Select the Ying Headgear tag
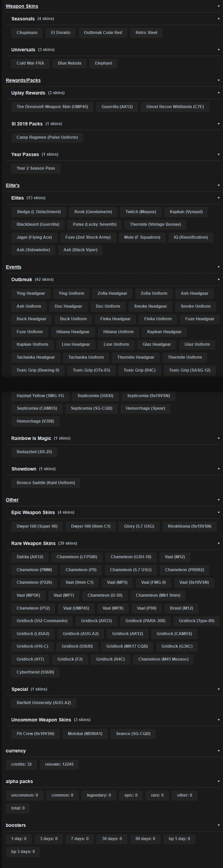Screen dimensions: 223x868 coord(31,293)
